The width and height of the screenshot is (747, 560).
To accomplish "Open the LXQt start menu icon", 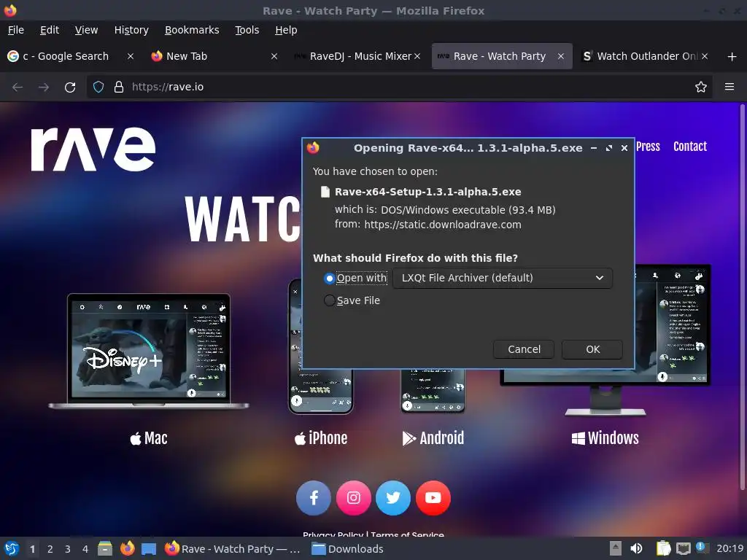I will tap(12, 549).
